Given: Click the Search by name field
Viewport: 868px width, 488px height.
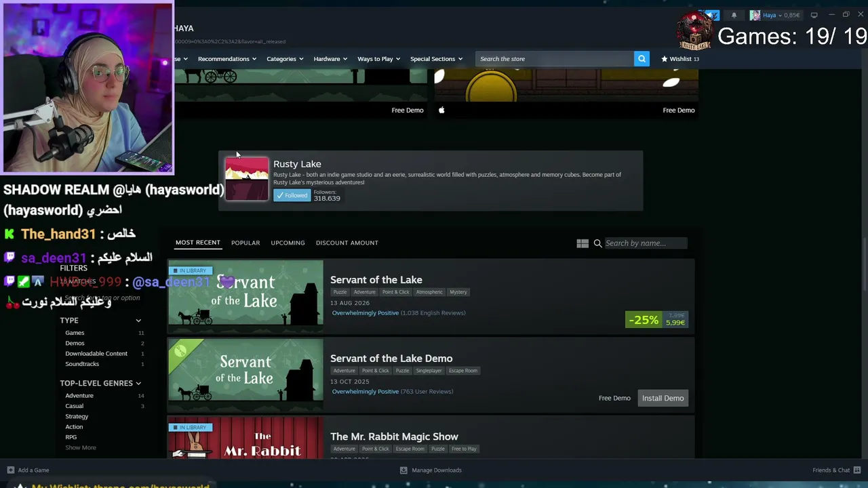Looking at the screenshot, I should (x=645, y=243).
